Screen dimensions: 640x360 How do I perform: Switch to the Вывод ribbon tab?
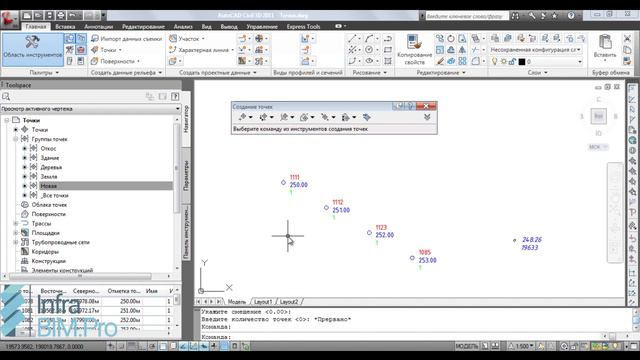click(229, 27)
